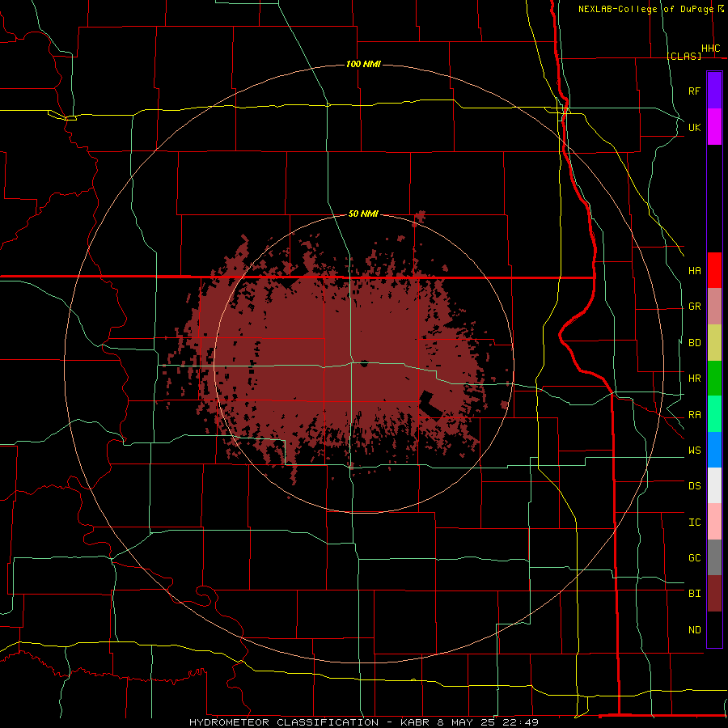728x728 pixels.
Task: Click the "[CLAS]" legend heading
Action: pyautogui.click(x=684, y=56)
